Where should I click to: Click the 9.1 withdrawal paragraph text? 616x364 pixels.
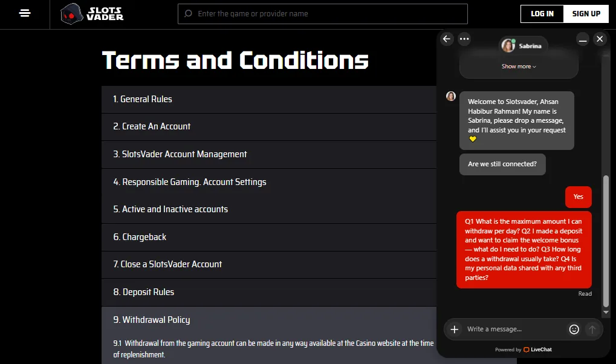click(273, 349)
